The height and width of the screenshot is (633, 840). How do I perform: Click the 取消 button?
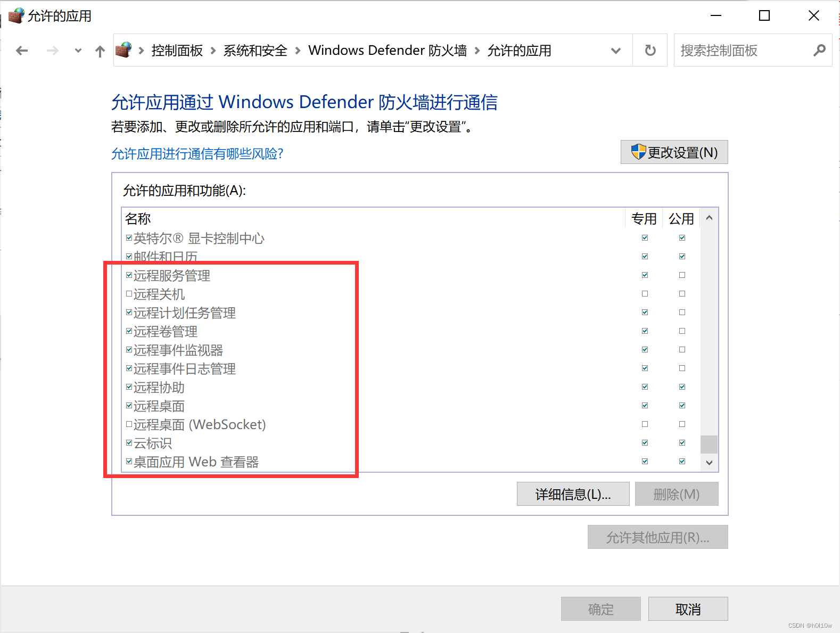[688, 609]
